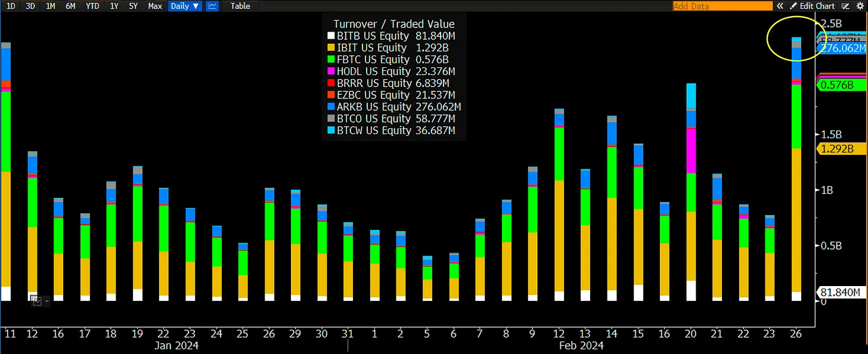This screenshot has height=354, width=868.
Task: Choose the Max range button
Action: pos(155,6)
